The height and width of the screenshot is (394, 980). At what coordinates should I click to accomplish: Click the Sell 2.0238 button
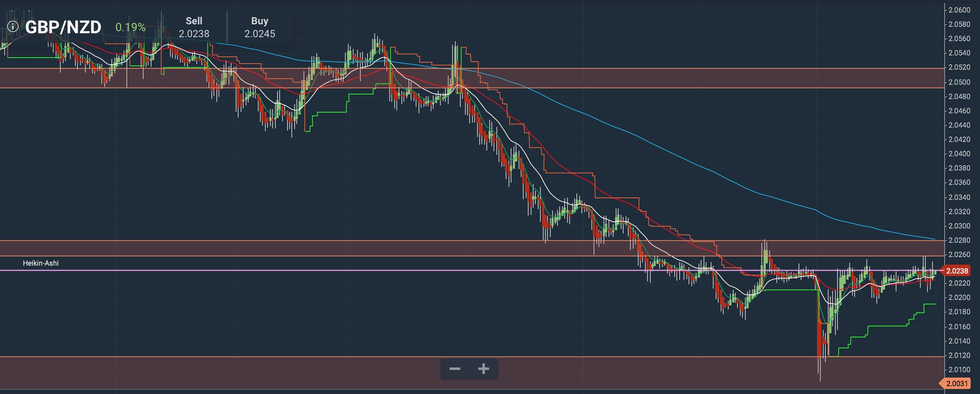click(x=194, y=28)
